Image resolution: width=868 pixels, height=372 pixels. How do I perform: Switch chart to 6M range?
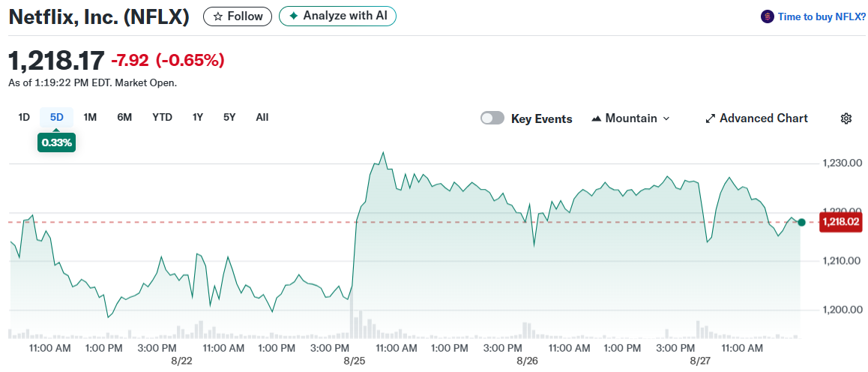click(x=124, y=117)
